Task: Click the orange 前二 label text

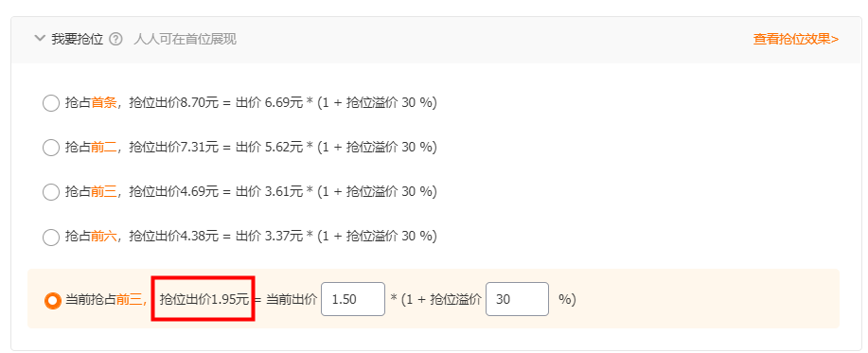Action: pyautogui.click(x=104, y=148)
